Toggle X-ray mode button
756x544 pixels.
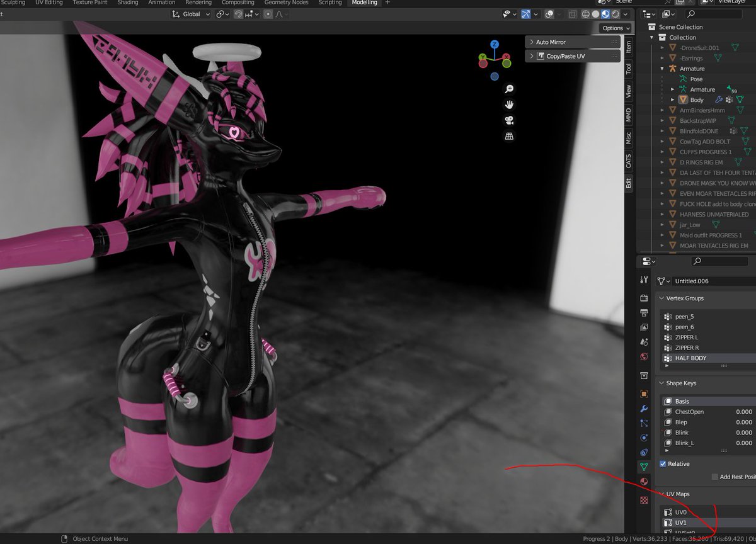click(571, 14)
